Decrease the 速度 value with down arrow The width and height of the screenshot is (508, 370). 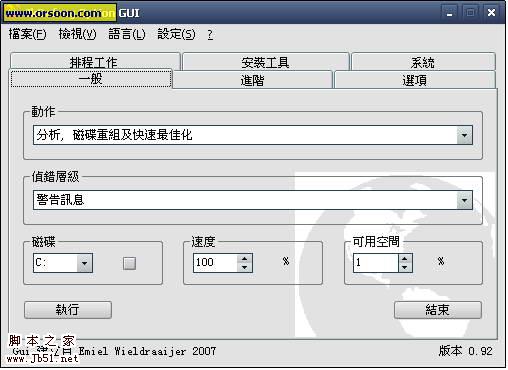point(245,267)
